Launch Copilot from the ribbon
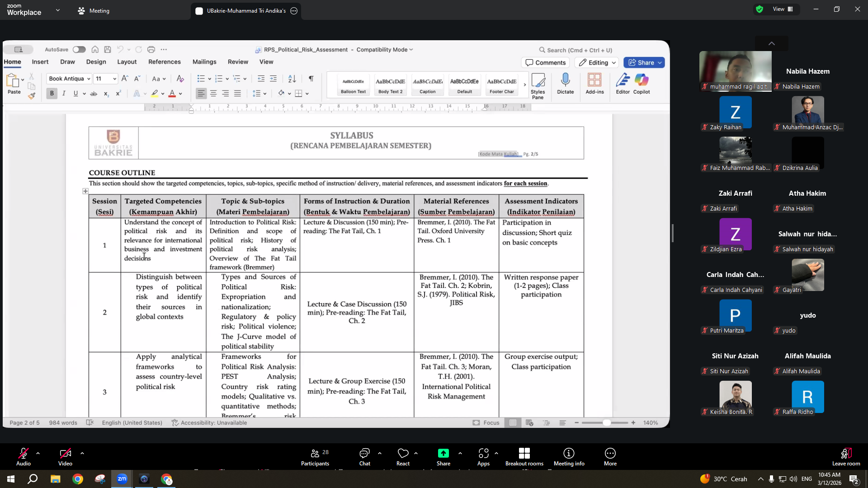868x488 pixels. [642, 84]
